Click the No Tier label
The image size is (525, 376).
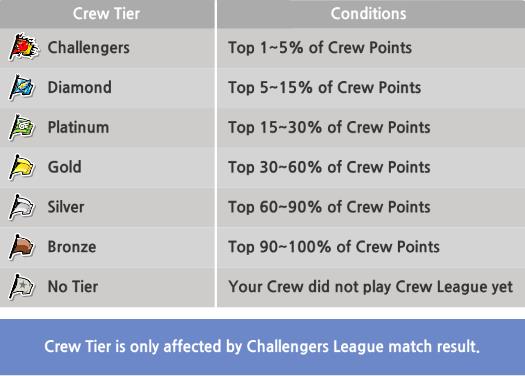[73, 287]
